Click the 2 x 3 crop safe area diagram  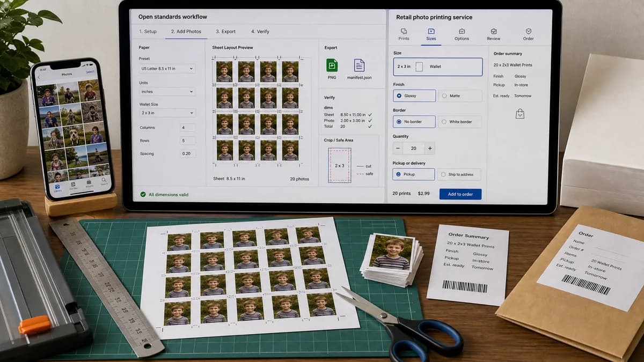[x=340, y=166]
